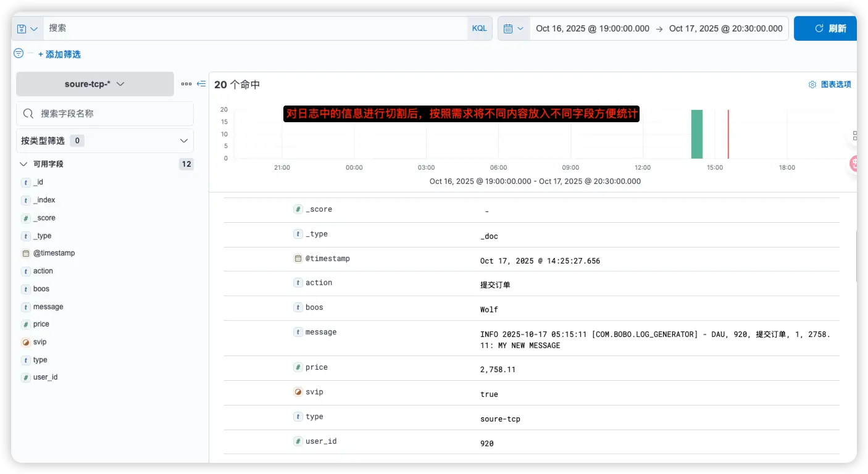Click the boos value Wolf

(x=489, y=310)
